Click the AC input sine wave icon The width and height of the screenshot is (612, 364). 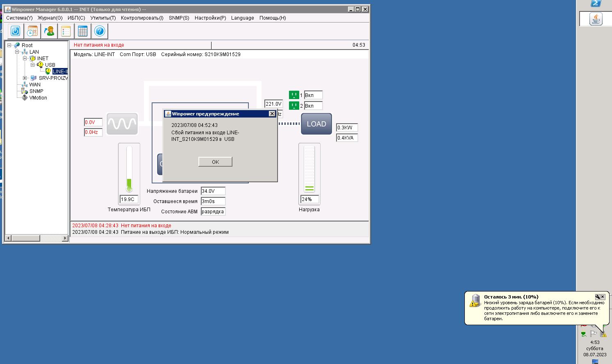pos(122,124)
